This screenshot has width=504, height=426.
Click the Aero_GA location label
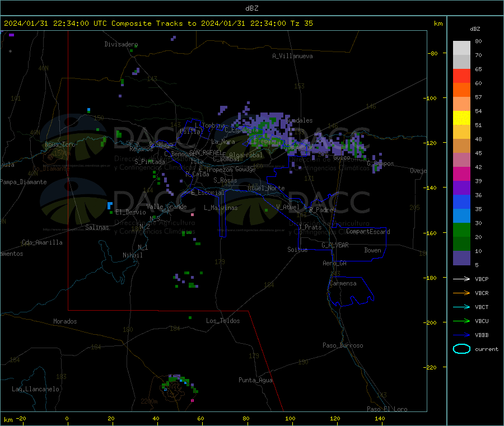(x=334, y=263)
